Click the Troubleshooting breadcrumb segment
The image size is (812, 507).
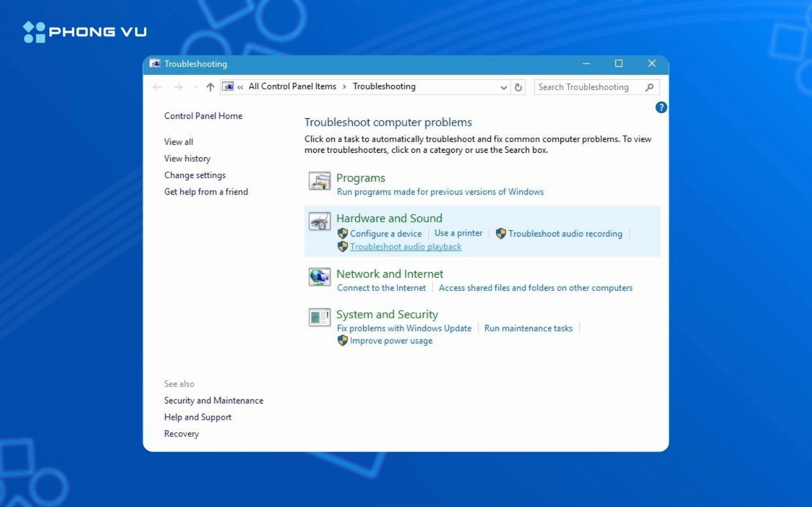click(x=385, y=87)
